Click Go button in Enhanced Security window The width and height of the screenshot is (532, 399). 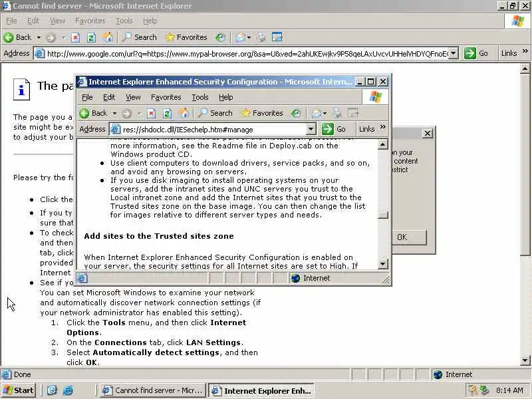pos(334,129)
